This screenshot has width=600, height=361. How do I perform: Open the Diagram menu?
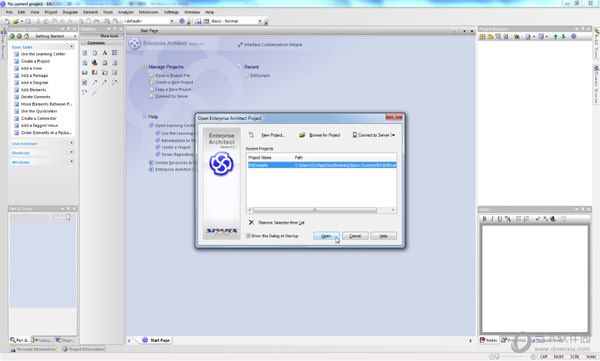coord(70,12)
